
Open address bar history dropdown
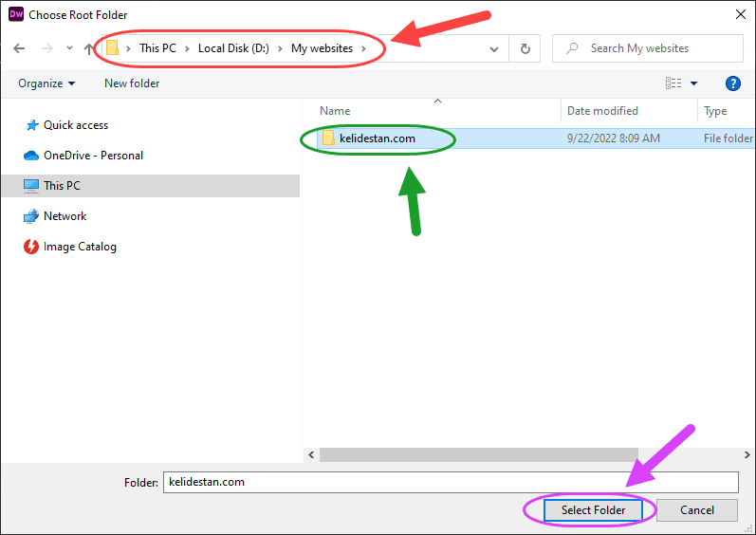click(493, 48)
